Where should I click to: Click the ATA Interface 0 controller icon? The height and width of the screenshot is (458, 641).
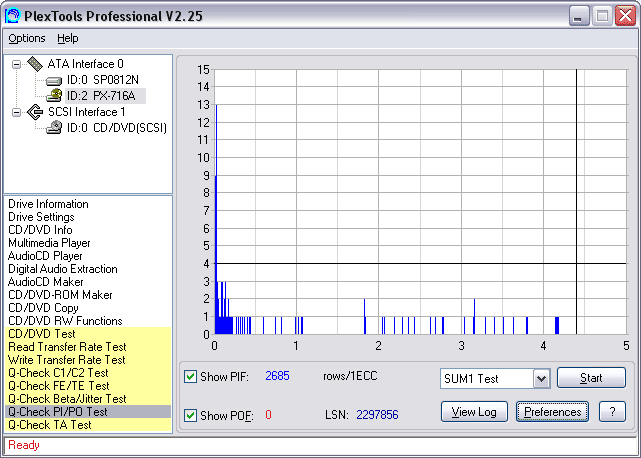tap(35, 64)
